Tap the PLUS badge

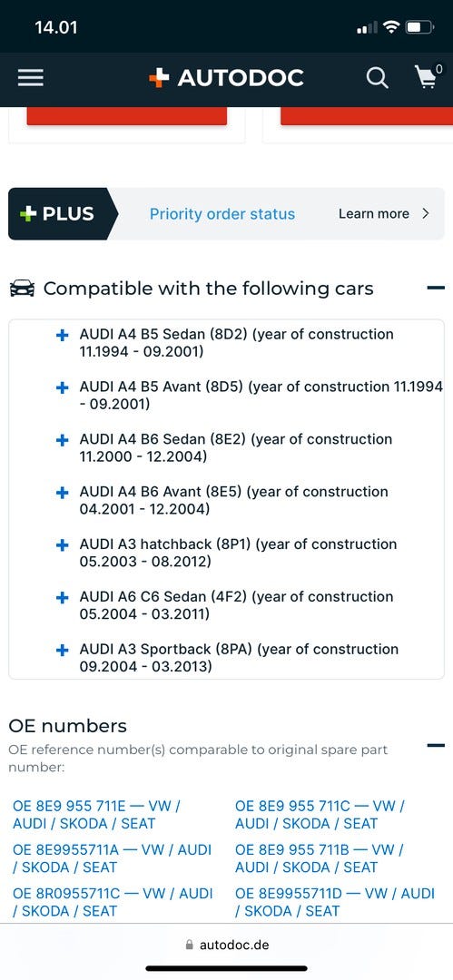click(57, 214)
